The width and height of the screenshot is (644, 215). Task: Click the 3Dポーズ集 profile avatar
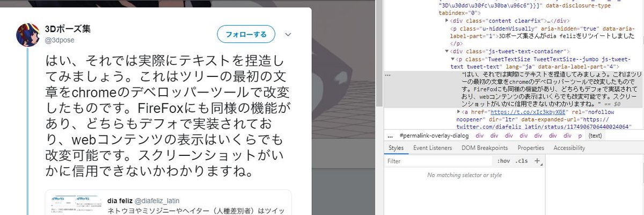click(x=27, y=35)
